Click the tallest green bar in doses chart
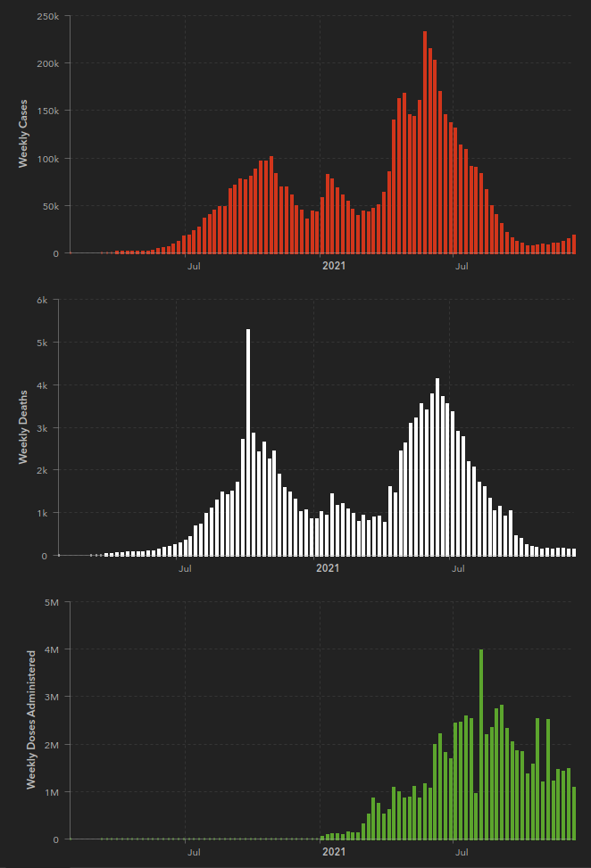 (481, 744)
